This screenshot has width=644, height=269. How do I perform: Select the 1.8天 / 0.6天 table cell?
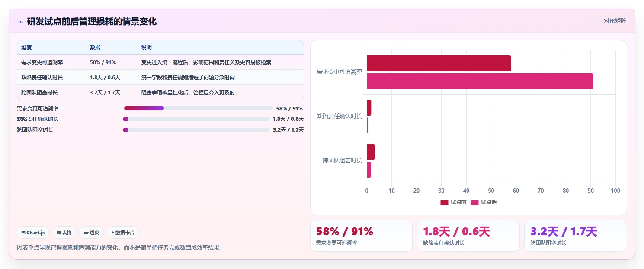[x=105, y=78]
